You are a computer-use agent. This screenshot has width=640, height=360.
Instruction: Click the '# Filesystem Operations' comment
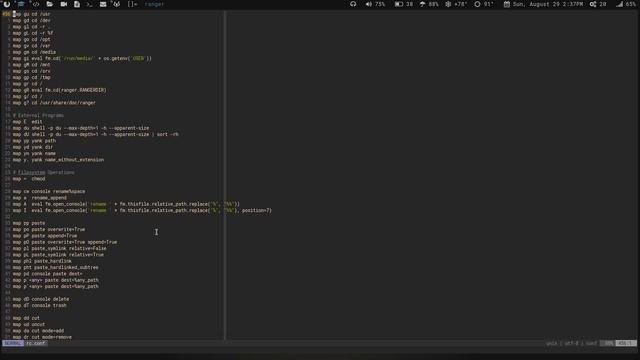coord(44,172)
